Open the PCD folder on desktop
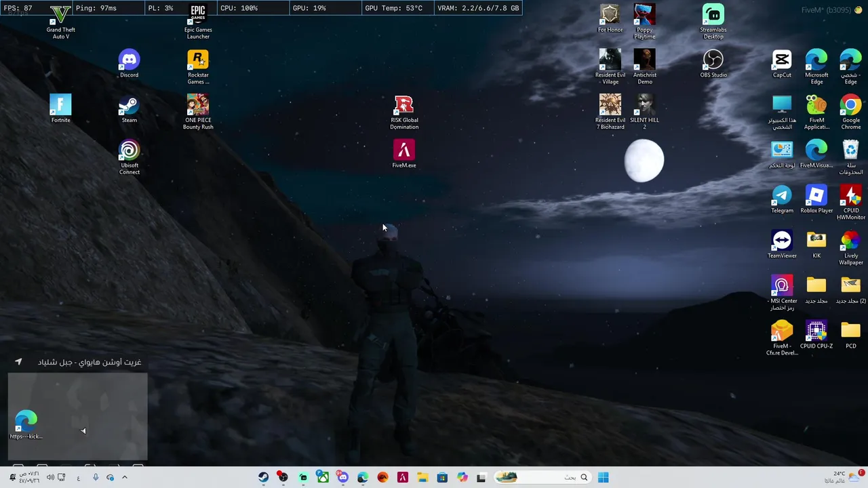The image size is (868, 488). (x=850, y=335)
